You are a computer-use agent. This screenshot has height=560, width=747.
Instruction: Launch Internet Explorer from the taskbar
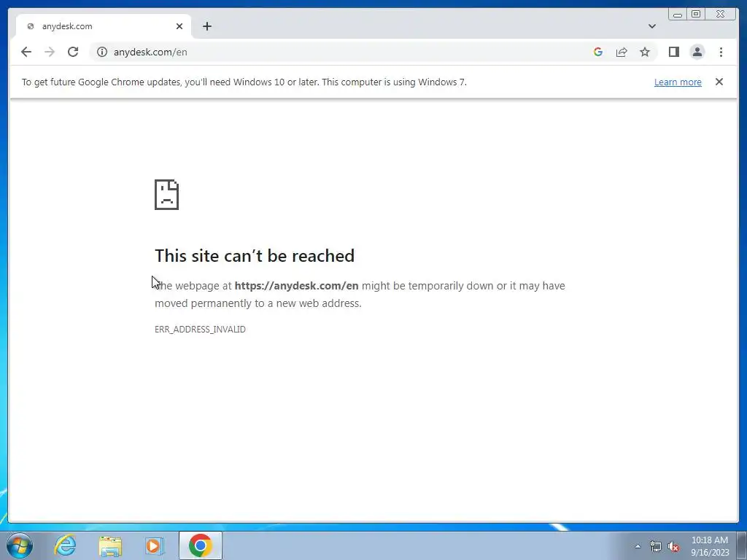pos(65,545)
